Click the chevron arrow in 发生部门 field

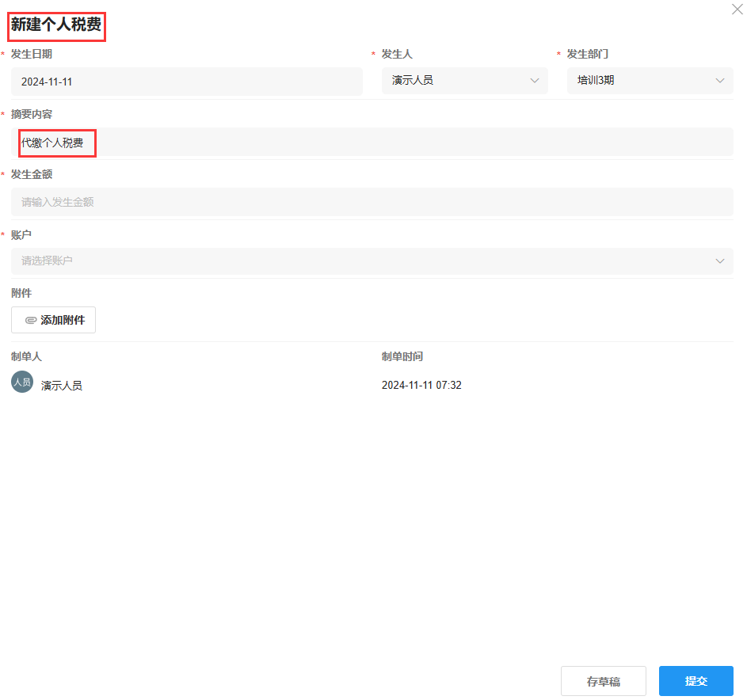point(719,81)
